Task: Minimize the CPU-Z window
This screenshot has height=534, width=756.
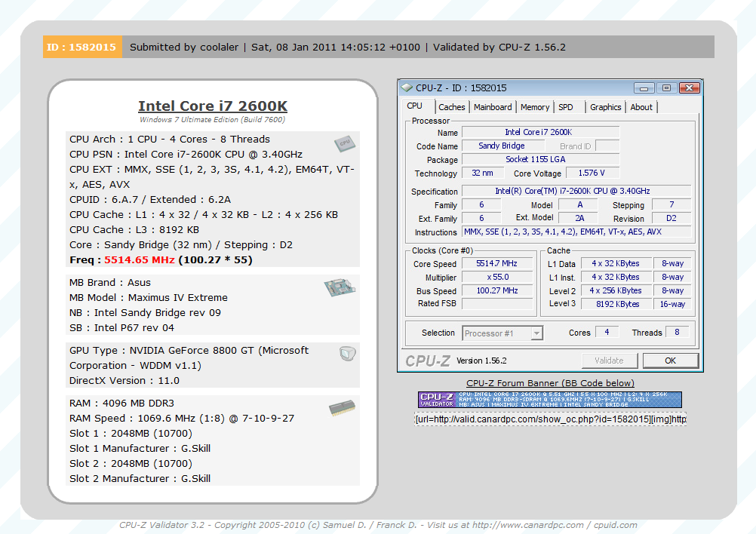Action: pyautogui.click(x=644, y=87)
